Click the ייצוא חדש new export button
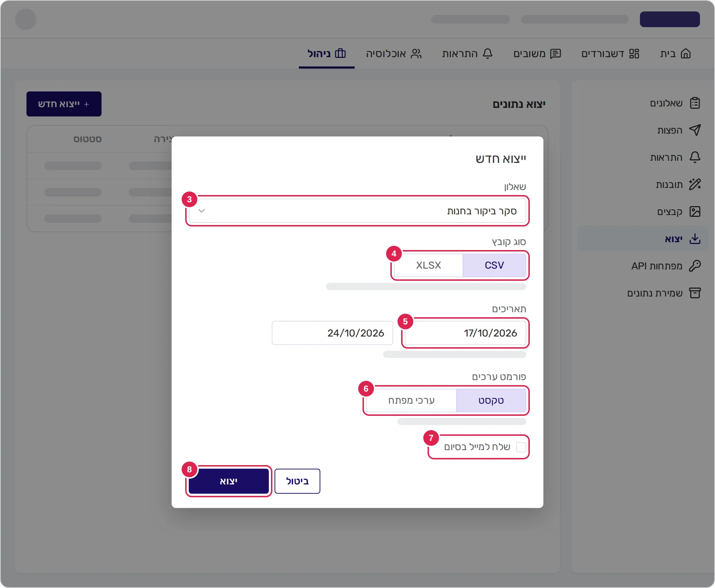715x588 pixels. pos(64,104)
